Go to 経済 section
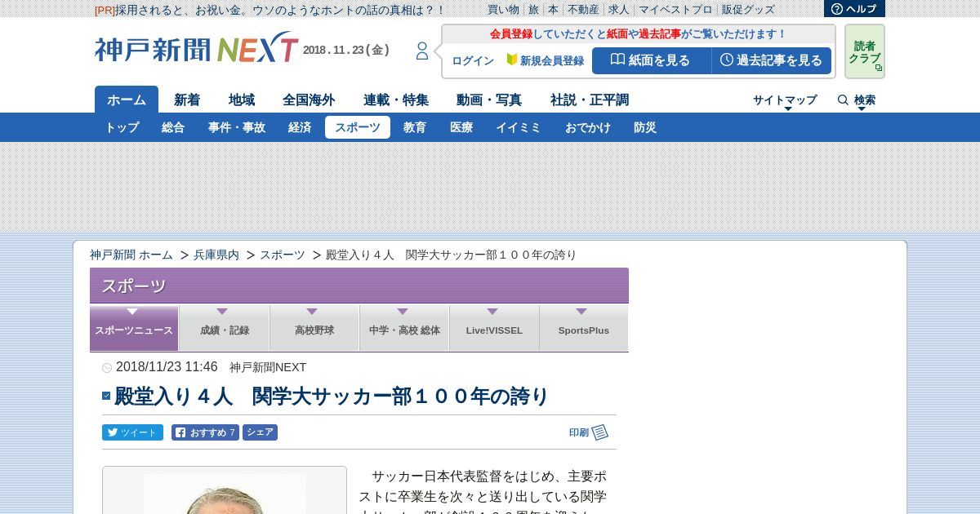Image resolution: width=980 pixels, height=514 pixels. [x=300, y=127]
